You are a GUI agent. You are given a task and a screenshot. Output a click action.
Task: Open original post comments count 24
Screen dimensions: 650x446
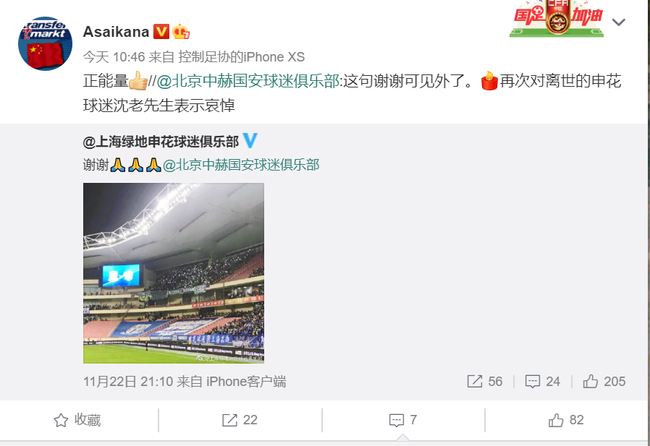[543, 381]
